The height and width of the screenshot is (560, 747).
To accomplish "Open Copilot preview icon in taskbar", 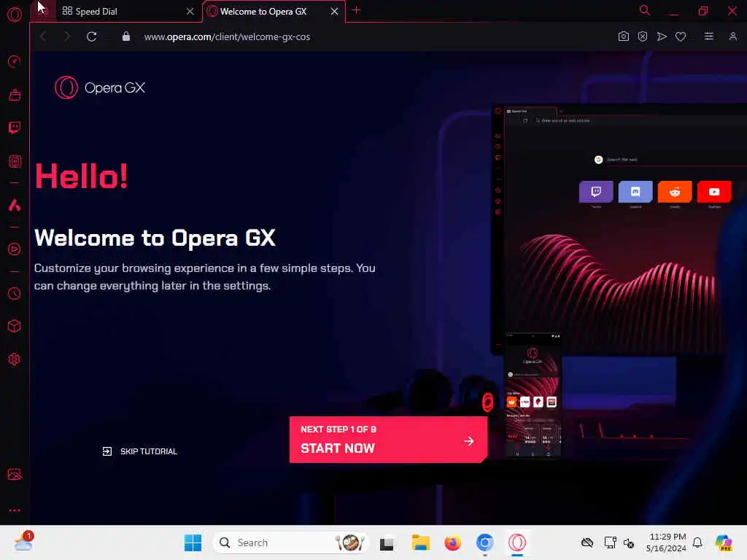I will coord(724,542).
